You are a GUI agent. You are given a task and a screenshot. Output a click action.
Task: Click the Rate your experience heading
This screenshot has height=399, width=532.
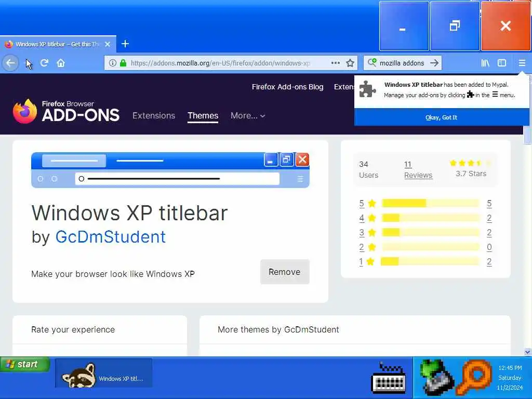click(x=73, y=329)
